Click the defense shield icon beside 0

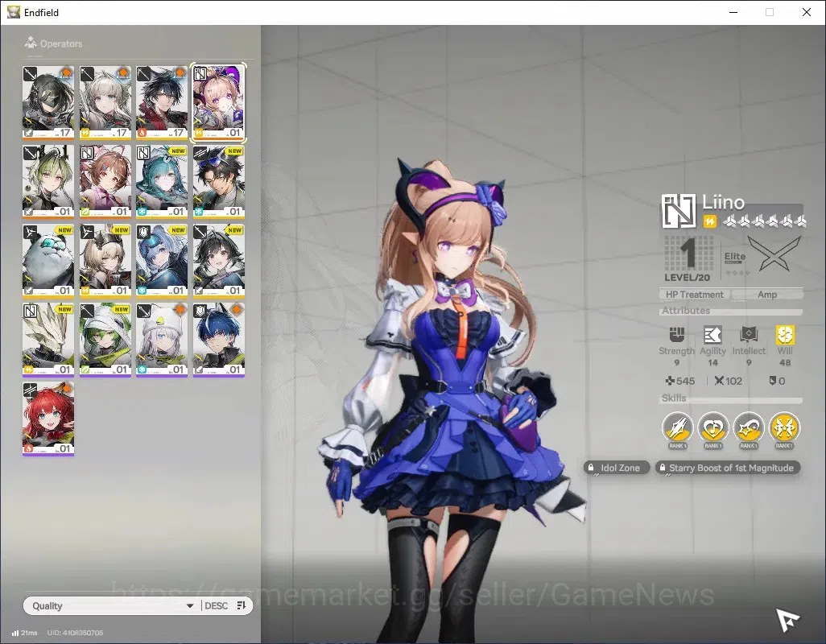[772, 381]
